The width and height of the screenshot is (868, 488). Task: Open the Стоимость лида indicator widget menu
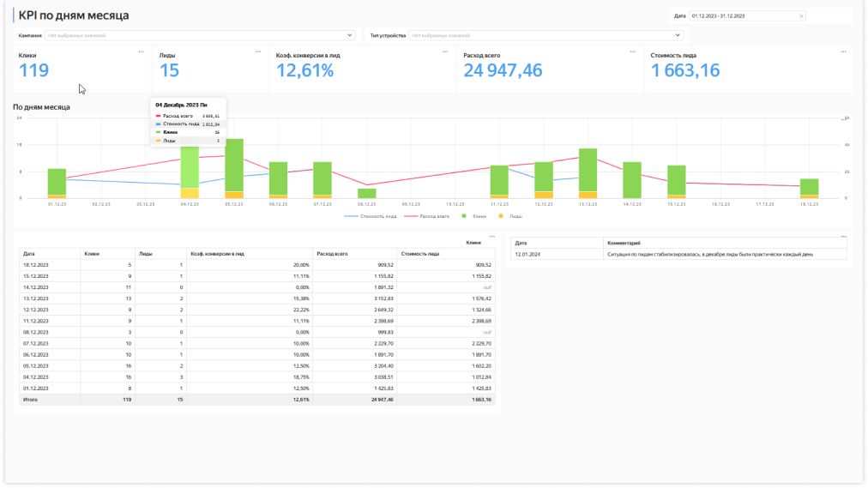[844, 52]
